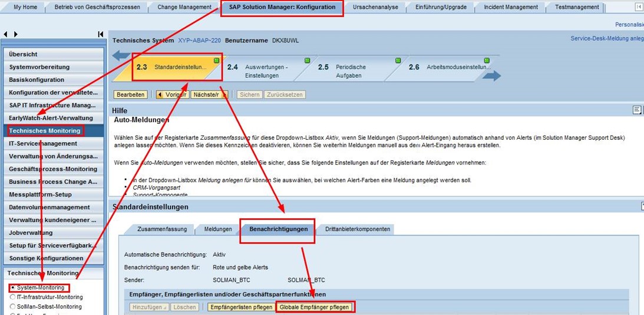
Task: Click the Nächste/r button
Action: [x=209, y=95]
